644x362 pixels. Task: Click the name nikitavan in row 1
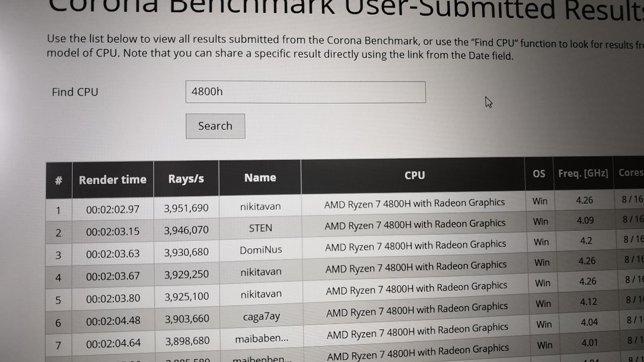pos(261,206)
